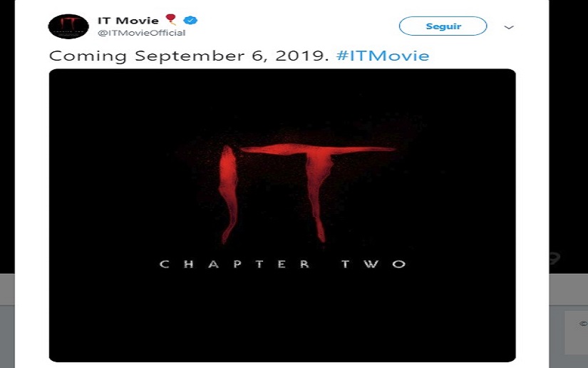Click the copyright symbol at right edge
Screen dimensions: 588x368
(x=584, y=323)
